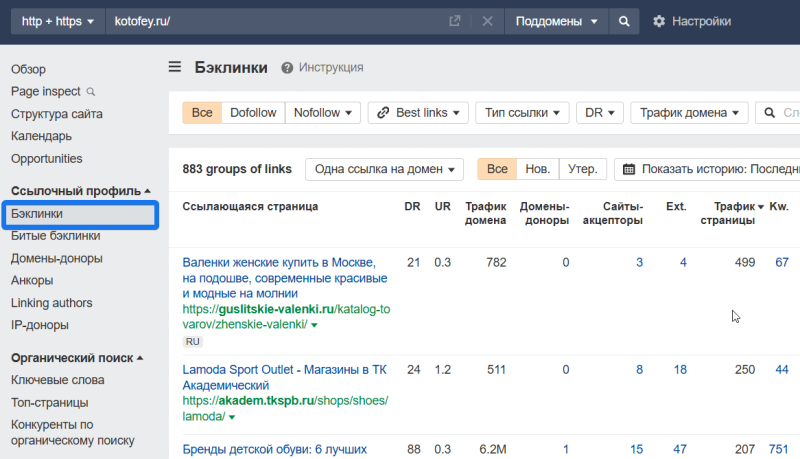800x459 pixels.
Task: Open IP-доноры in sidebar
Action: (40, 325)
